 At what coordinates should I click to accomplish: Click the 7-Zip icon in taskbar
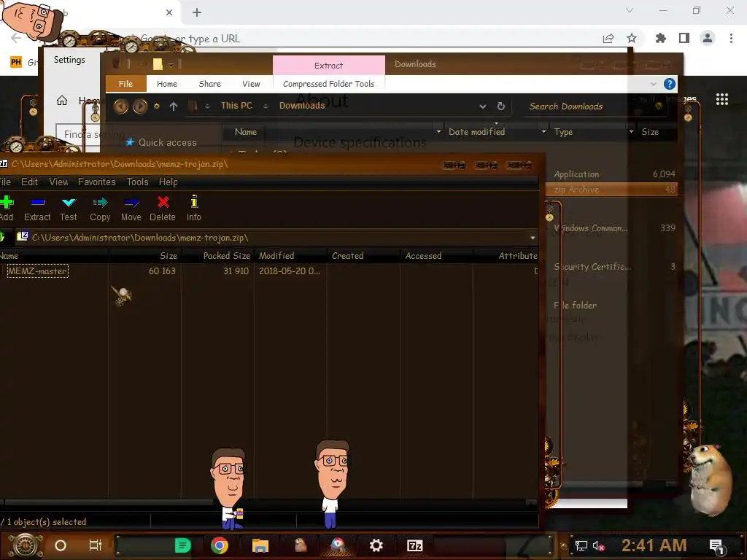[415, 545]
